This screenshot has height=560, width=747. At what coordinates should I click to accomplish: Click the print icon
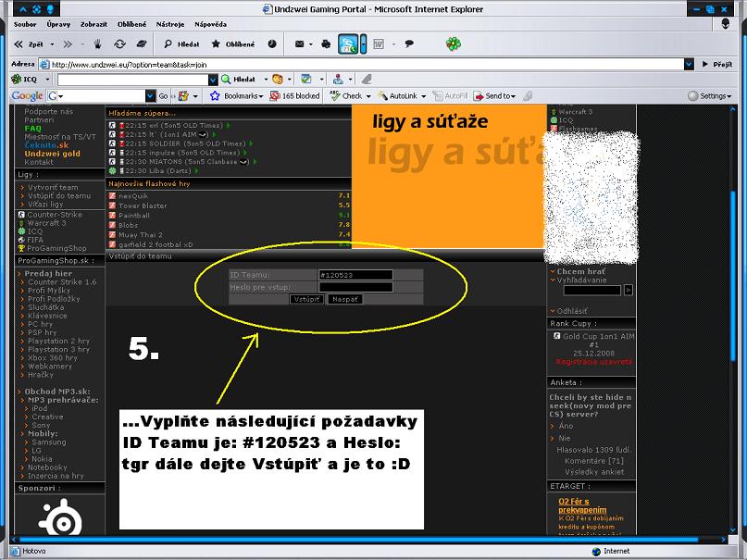pos(326,44)
